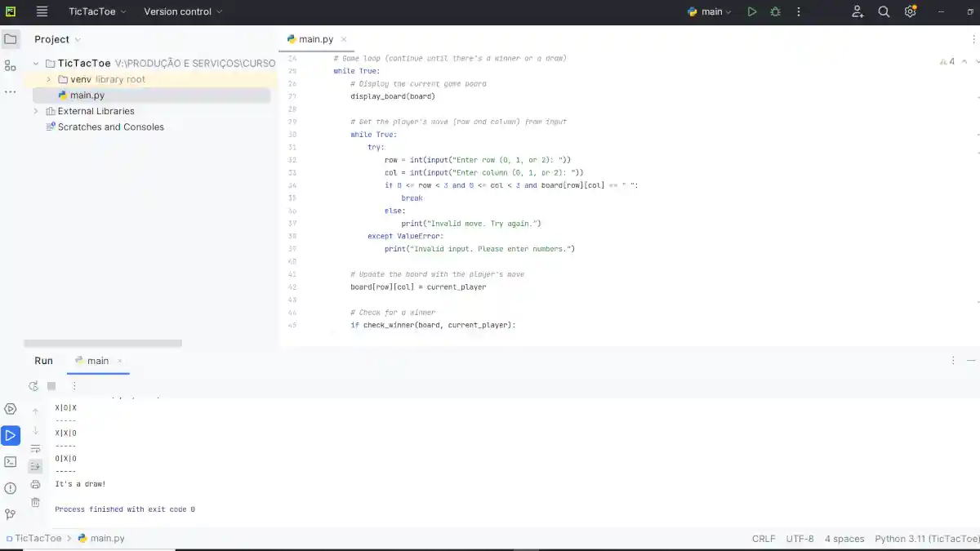Click "It's a draw!" console output
This screenshot has width=980, height=551.
tap(80, 484)
